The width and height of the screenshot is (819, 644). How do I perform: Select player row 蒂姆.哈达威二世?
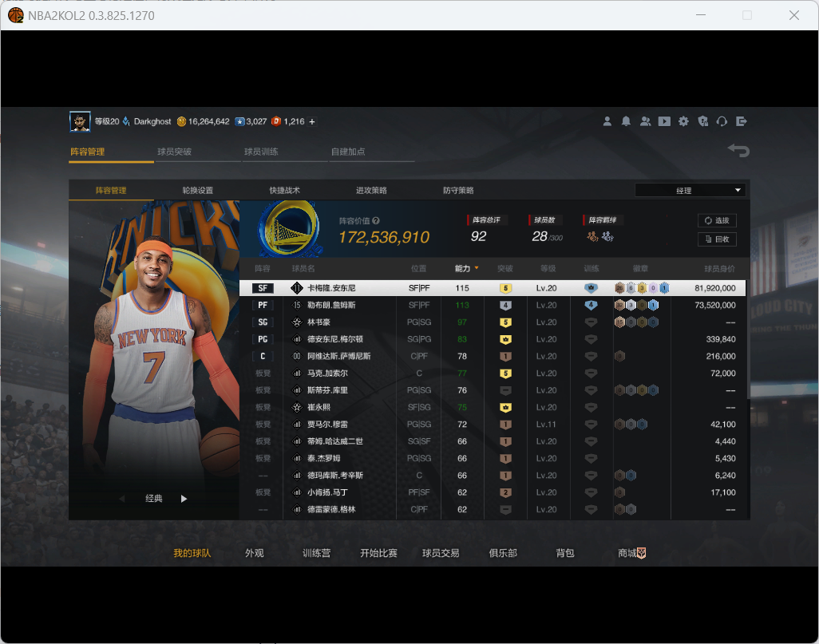click(x=493, y=441)
